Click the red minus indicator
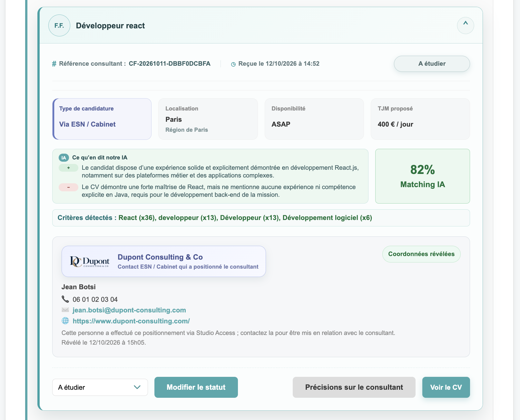Viewport: 520px width, 420px height. point(68,187)
